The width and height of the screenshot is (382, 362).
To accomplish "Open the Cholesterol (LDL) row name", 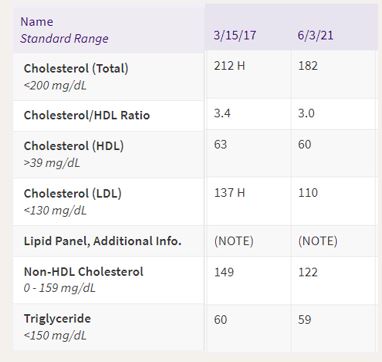I will tap(72, 193).
